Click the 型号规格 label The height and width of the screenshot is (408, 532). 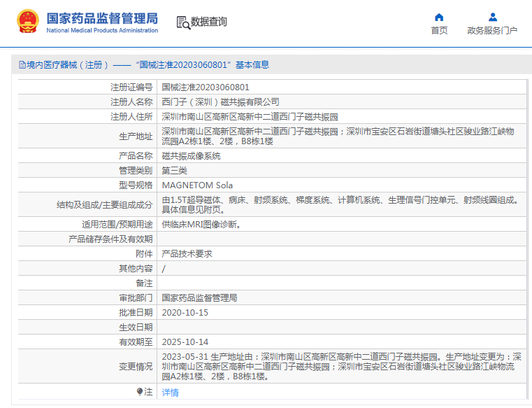[x=136, y=185]
